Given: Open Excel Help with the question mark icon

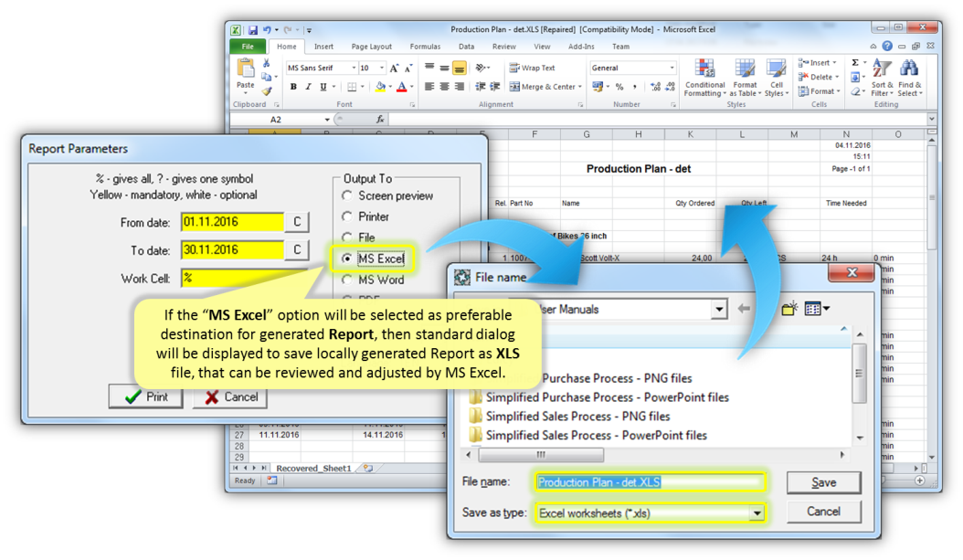Looking at the screenshot, I should point(887,46).
